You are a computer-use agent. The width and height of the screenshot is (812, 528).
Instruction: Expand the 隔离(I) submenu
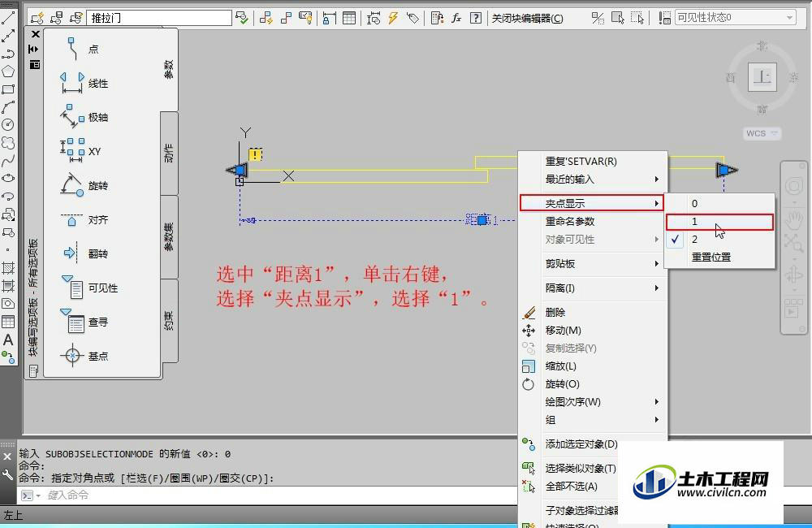click(594, 288)
